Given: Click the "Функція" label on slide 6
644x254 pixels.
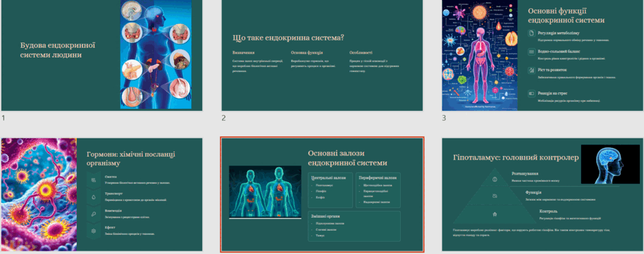Looking at the screenshot, I should click(533, 192).
